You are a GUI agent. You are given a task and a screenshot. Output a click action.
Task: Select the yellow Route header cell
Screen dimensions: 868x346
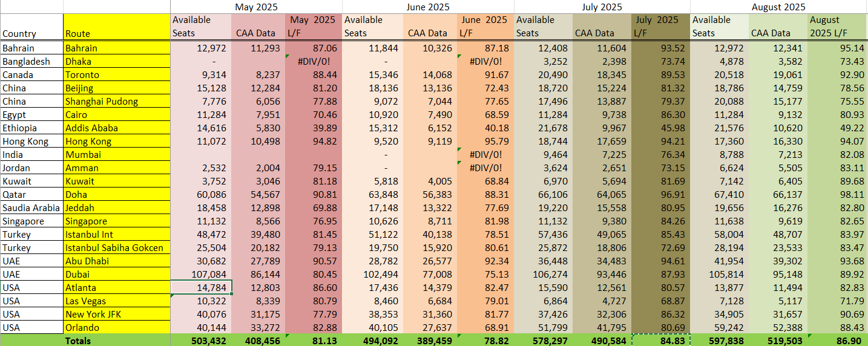117,27
